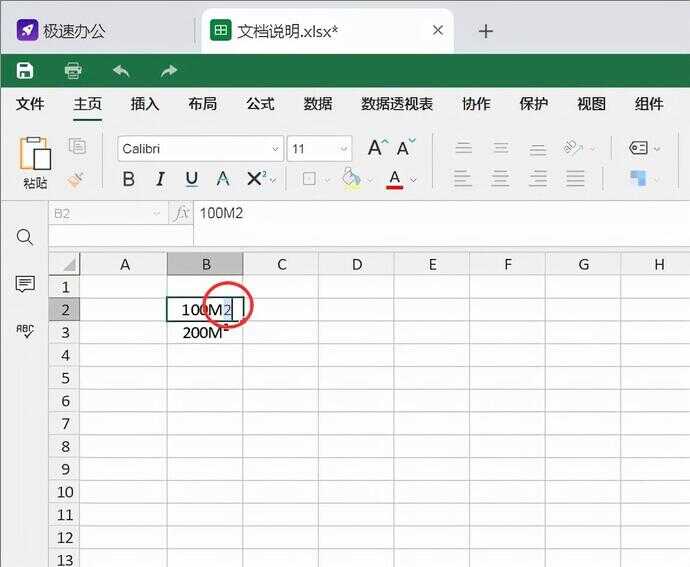Switch to the 公式 (Formula) tab

coord(260,104)
